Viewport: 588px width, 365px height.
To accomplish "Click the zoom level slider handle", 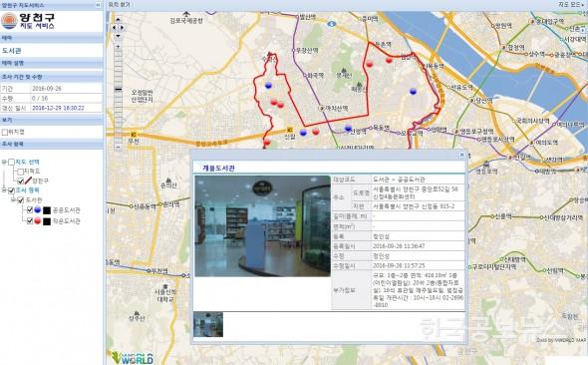I will click(x=119, y=90).
